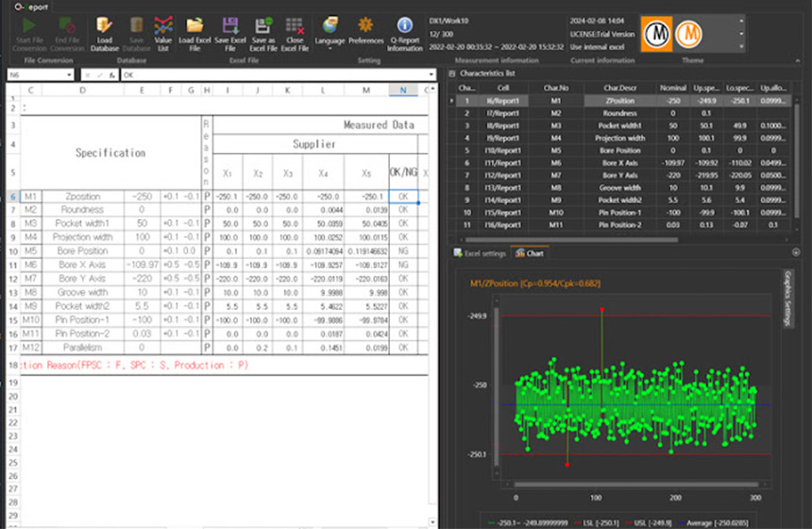
Task: Open Q-Report Information
Action: pos(404,34)
